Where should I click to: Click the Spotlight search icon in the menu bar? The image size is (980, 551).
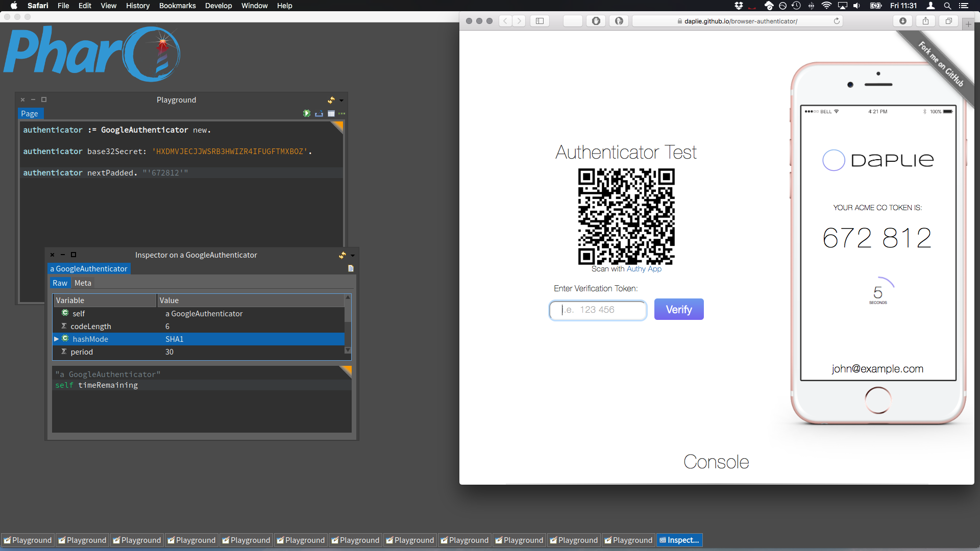coord(947,6)
